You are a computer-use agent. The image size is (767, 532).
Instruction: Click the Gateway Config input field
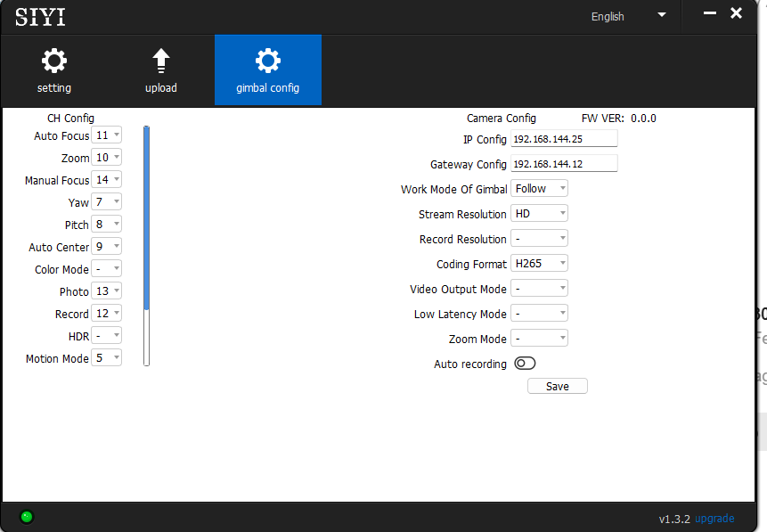click(564, 163)
